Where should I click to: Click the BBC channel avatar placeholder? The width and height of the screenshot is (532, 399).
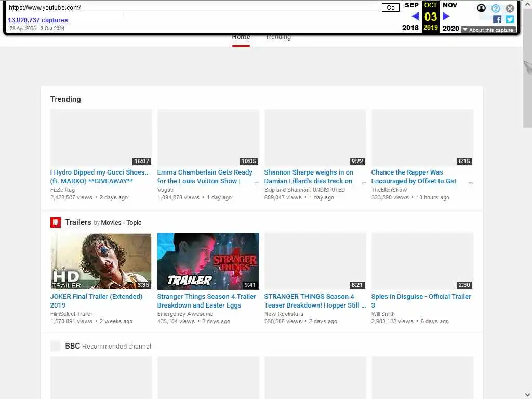55,345
